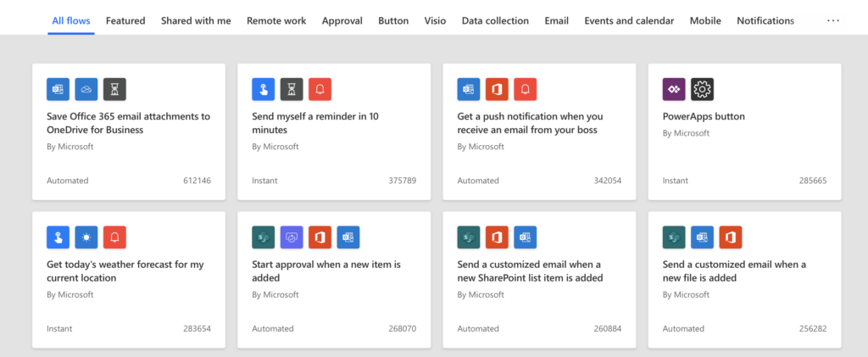Click the hourglass delay icon on the reminder card
Screen dimensions: 868x357
pos(292,89)
